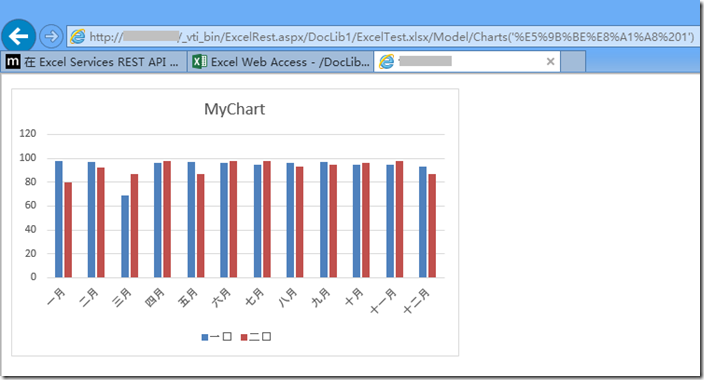
Task: Click the 八月 axis label
Action: (x=287, y=297)
